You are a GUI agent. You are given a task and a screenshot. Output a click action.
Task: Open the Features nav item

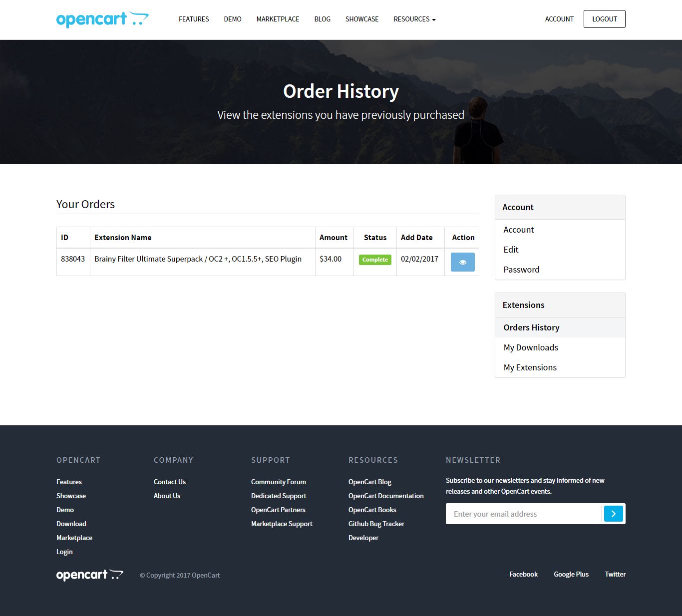[194, 19]
